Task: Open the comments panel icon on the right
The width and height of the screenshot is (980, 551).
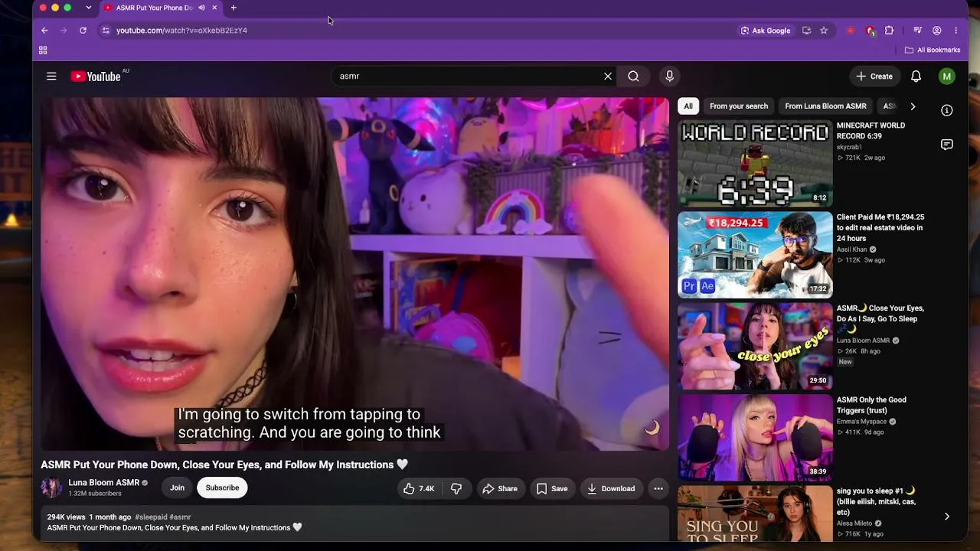Action: click(x=947, y=145)
